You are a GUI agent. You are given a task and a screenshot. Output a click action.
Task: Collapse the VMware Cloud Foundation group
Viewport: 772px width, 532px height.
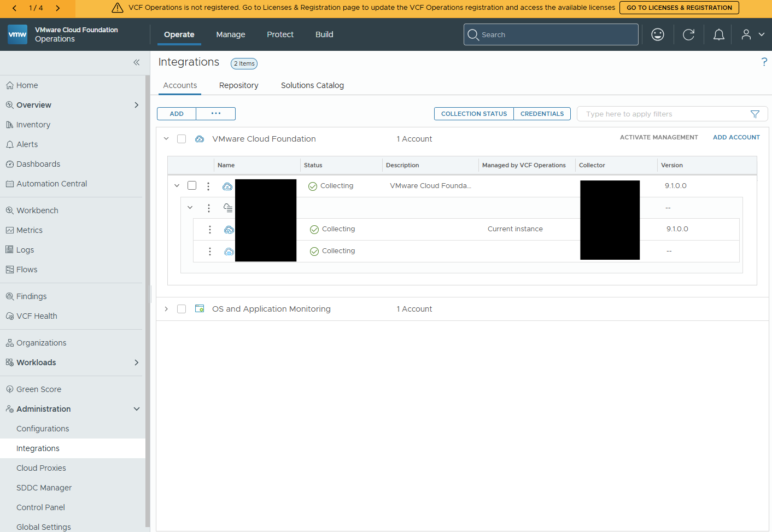[x=166, y=139]
